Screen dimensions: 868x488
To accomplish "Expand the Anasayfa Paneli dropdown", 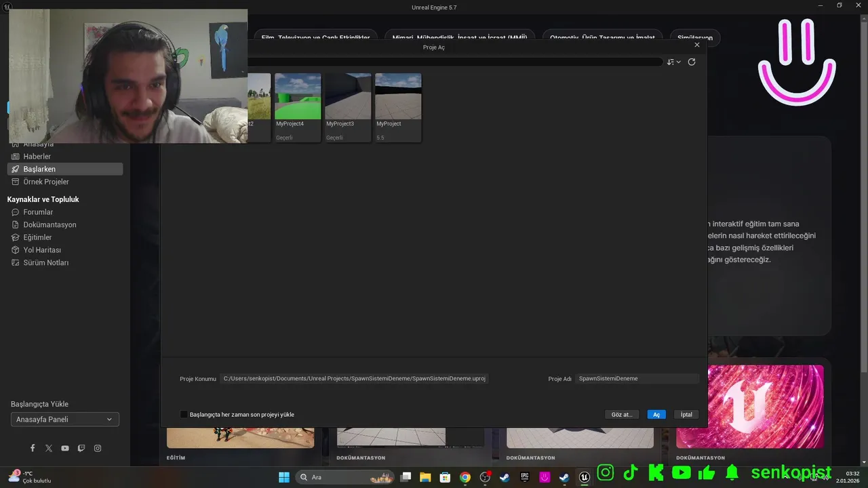I will click(65, 420).
